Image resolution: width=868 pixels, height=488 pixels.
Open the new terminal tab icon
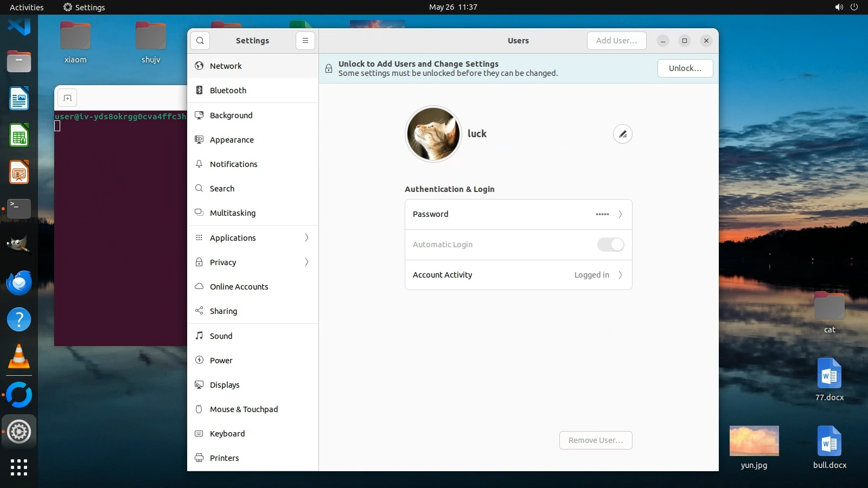(68, 98)
